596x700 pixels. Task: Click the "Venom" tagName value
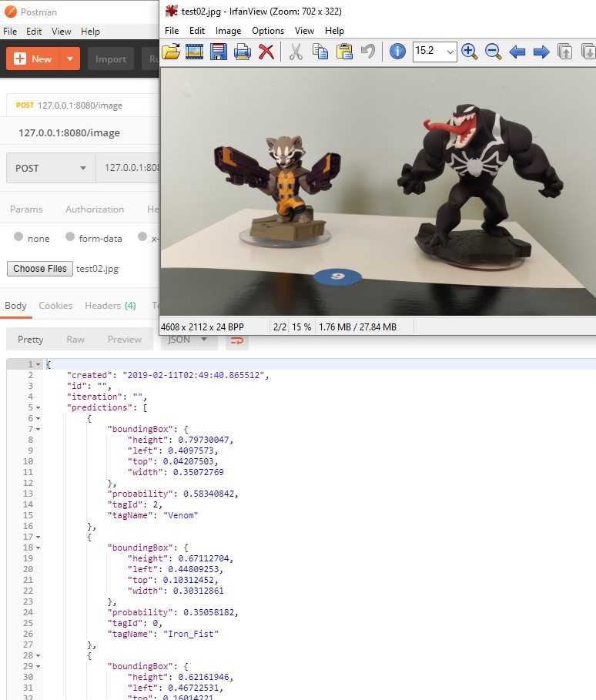[x=181, y=515]
